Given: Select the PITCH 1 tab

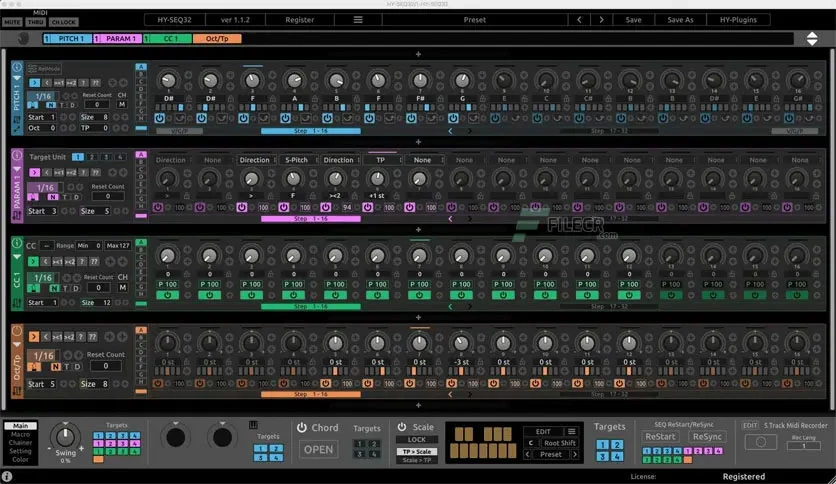Looking at the screenshot, I should [67, 38].
